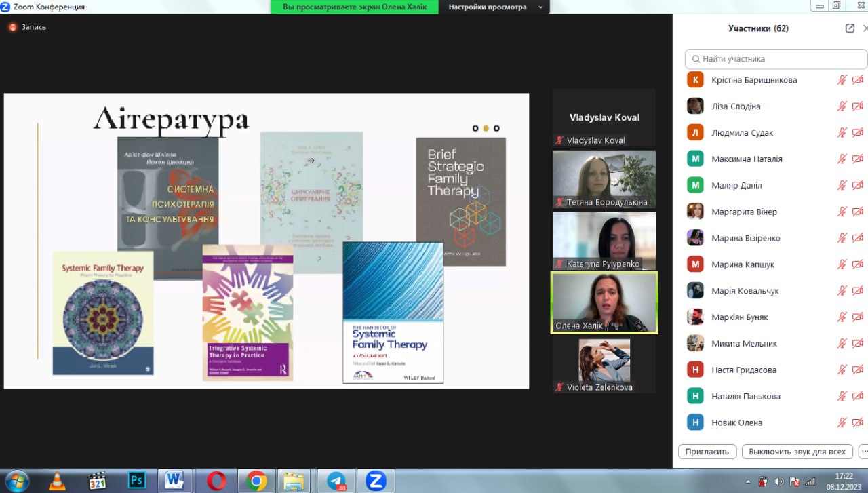
Task: Open Telegram from the taskbar
Action: point(336,481)
